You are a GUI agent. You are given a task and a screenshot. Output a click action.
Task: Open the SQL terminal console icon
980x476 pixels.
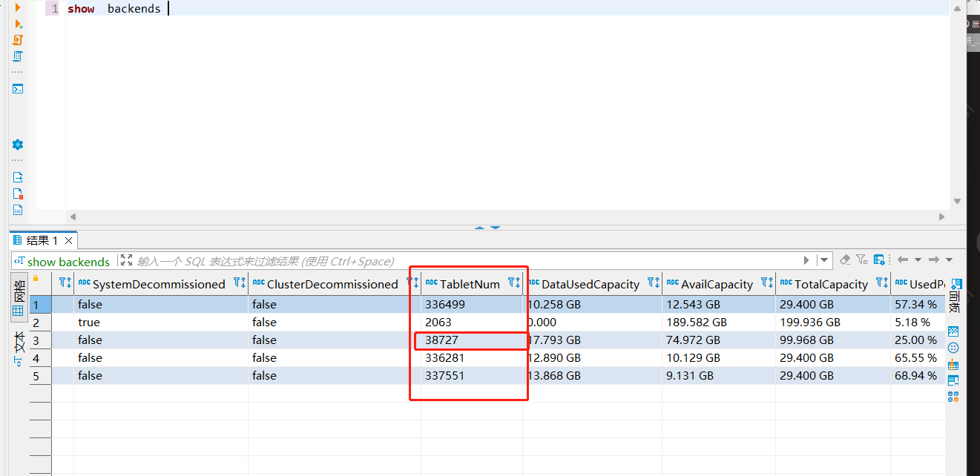coord(18,89)
